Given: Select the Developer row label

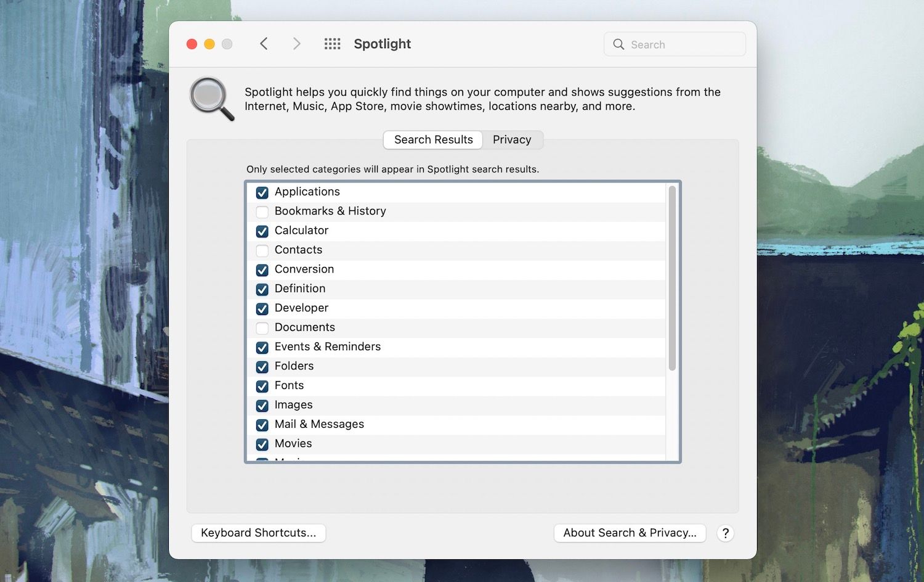Looking at the screenshot, I should [301, 308].
